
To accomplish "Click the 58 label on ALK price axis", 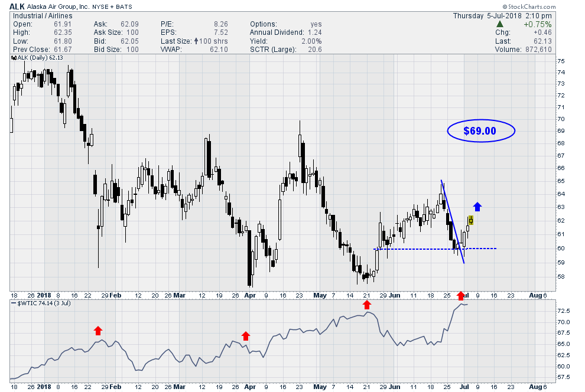I will pyautogui.click(x=561, y=277).
